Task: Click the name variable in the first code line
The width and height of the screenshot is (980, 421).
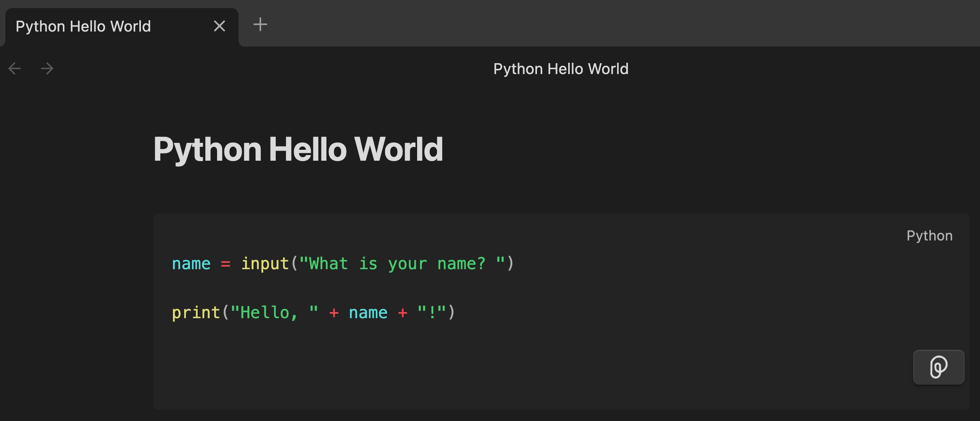Action: (x=191, y=264)
